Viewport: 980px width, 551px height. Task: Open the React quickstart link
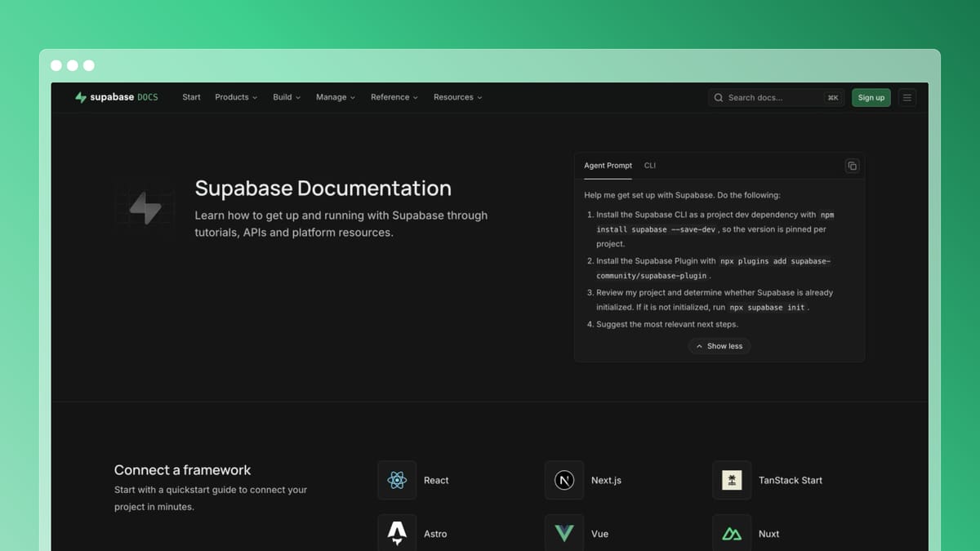(x=436, y=480)
